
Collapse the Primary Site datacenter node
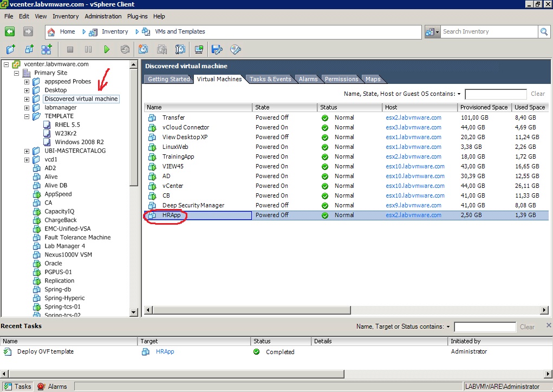tap(17, 73)
